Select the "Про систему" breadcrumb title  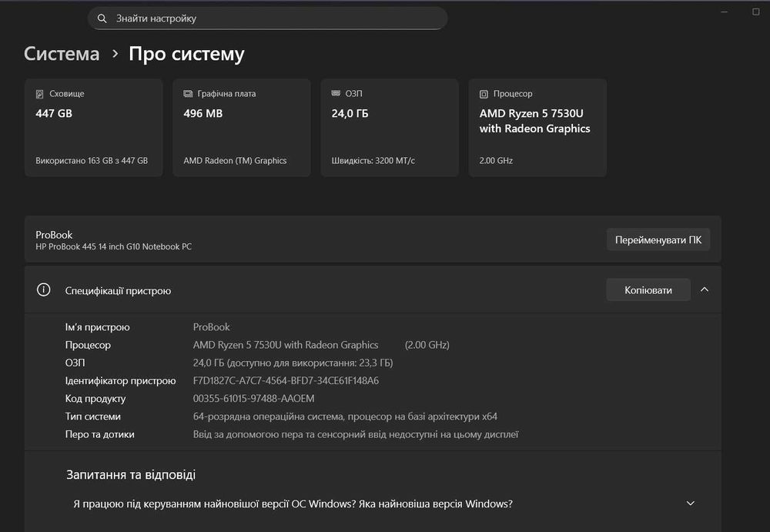pyautogui.click(x=186, y=54)
